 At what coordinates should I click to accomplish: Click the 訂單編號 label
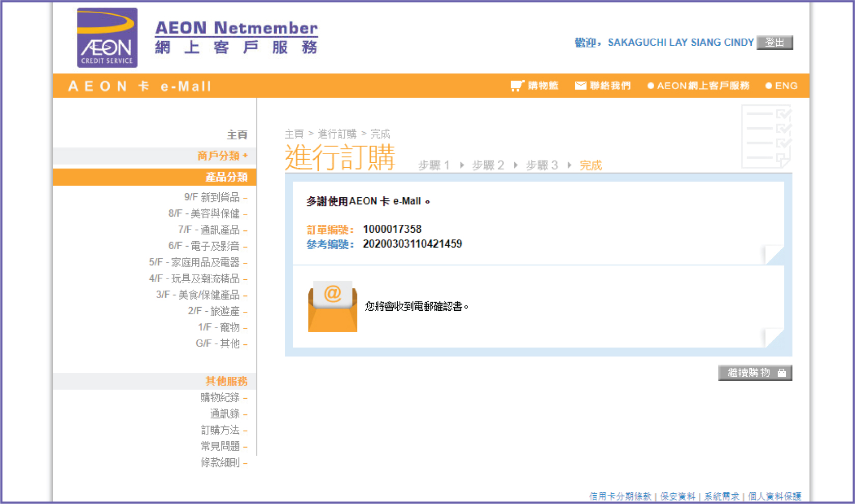click(x=330, y=230)
